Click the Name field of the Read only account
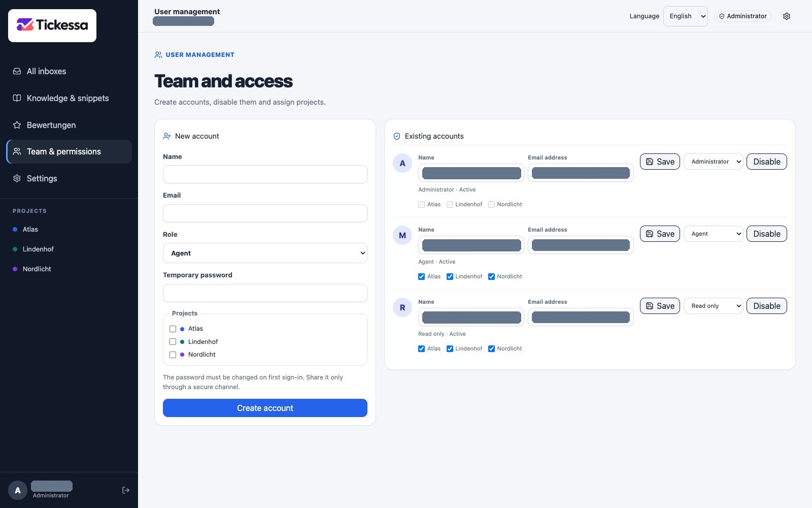The width and height of the screenshot is (812, 508). [x=471, y=317]
